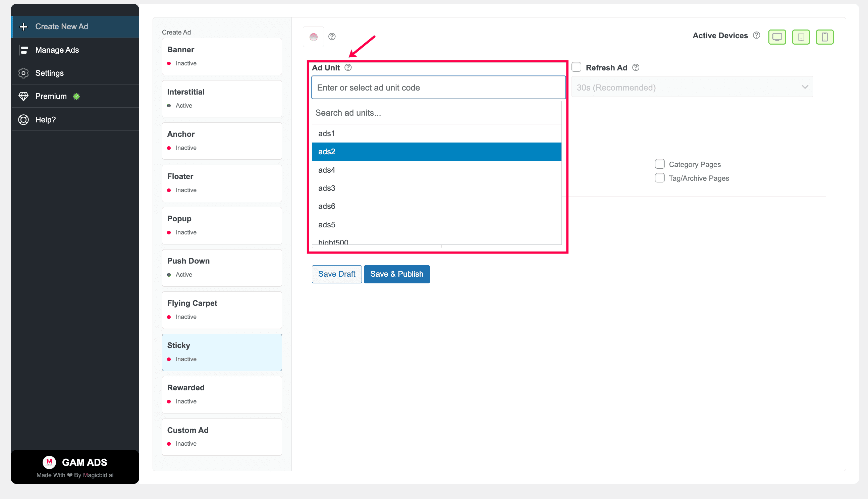Screen dimensions: 868x499
Task: Select ads6 ad unit option
Action: point(437,206)
